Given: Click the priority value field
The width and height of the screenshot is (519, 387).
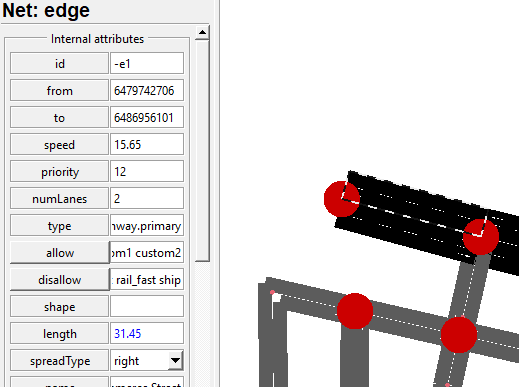Looking at the screenshot, I should coord(147,171).
